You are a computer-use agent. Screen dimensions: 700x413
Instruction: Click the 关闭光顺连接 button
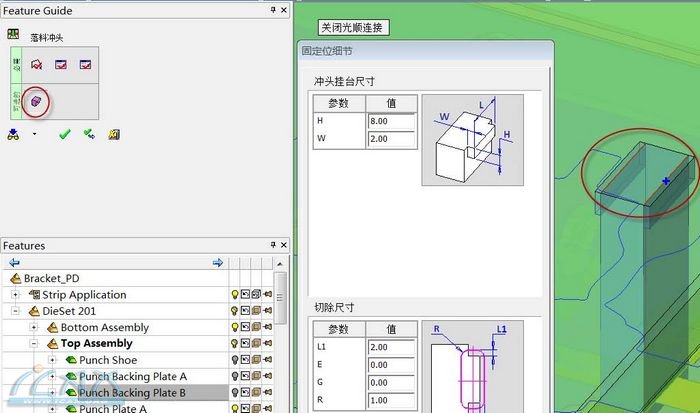pos(352,27)
